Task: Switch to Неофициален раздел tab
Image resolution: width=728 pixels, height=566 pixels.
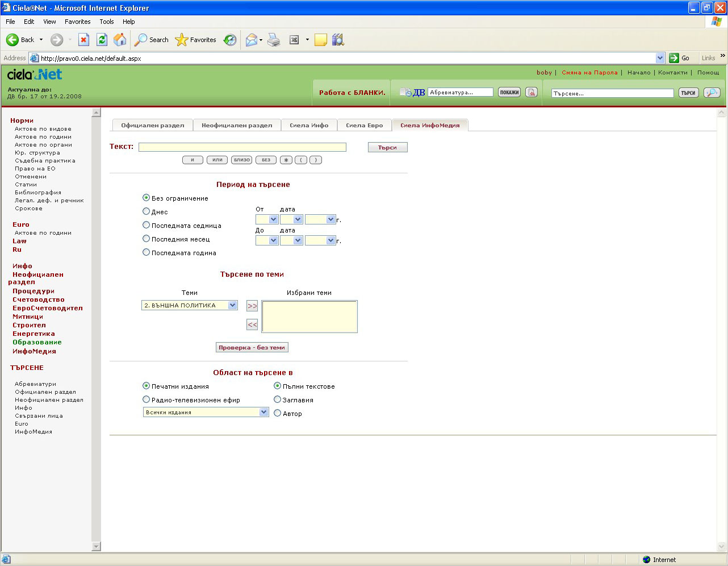Action: 237,125
